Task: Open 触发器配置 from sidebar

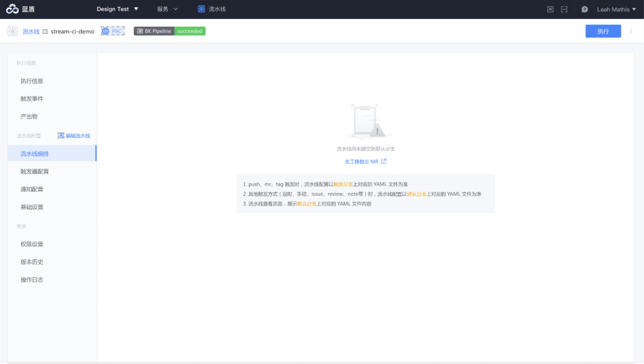Action: [34, 171]
